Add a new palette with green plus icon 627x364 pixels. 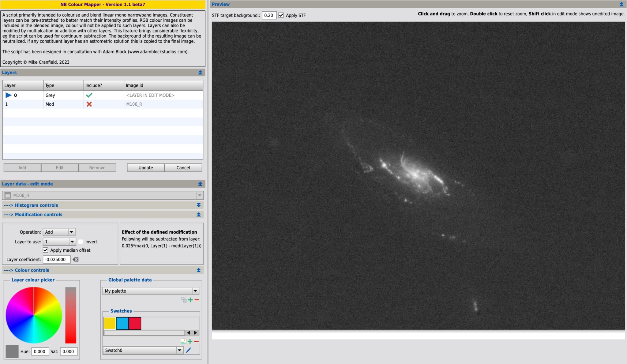pyautogui.click(x=190, y=300)
